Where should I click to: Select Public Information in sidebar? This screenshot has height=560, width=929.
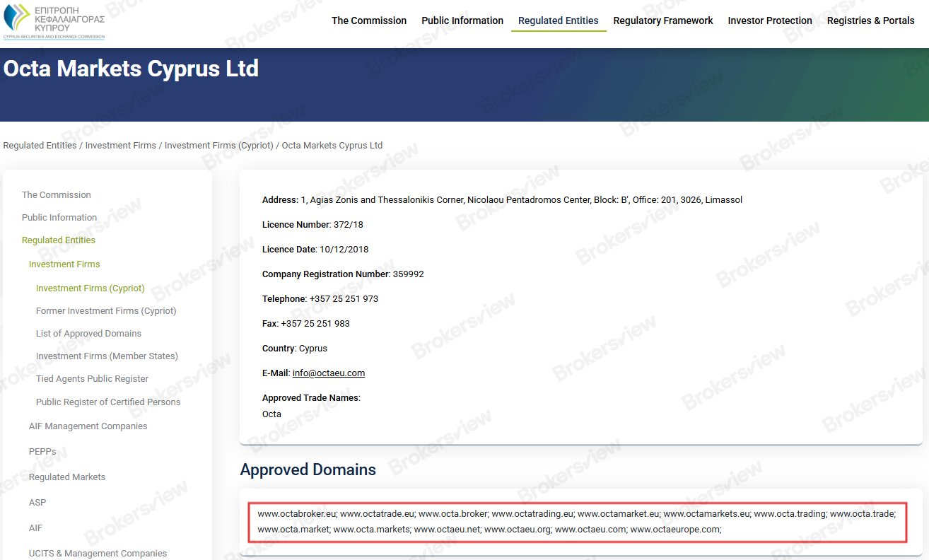click(x=59, y=218)
